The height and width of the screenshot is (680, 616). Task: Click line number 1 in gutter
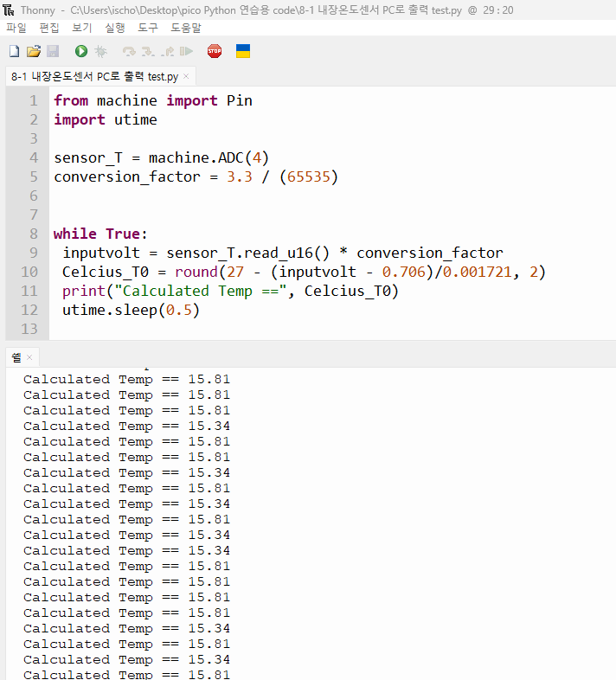tap(34, 100)
